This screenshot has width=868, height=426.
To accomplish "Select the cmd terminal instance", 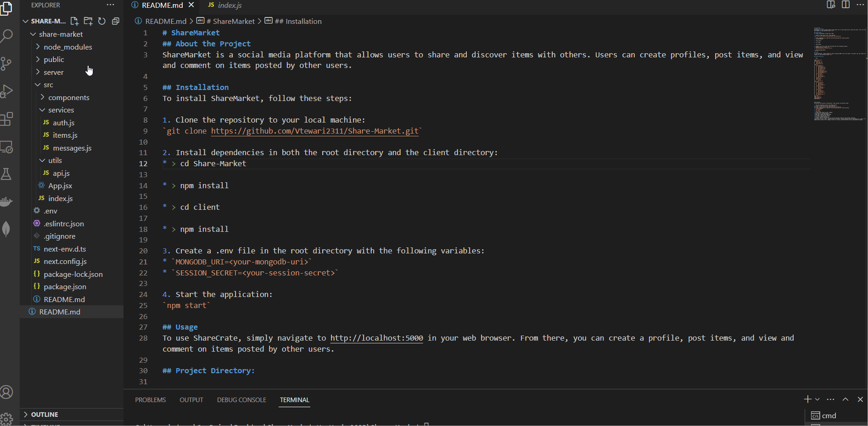I will pyautogui.click(x=835, y=415).
